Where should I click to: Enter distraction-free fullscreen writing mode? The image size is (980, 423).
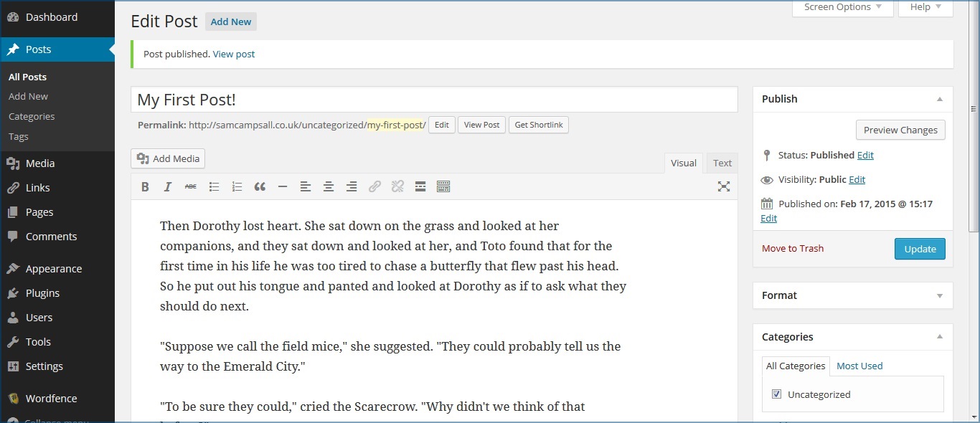[x=724, y=187]
